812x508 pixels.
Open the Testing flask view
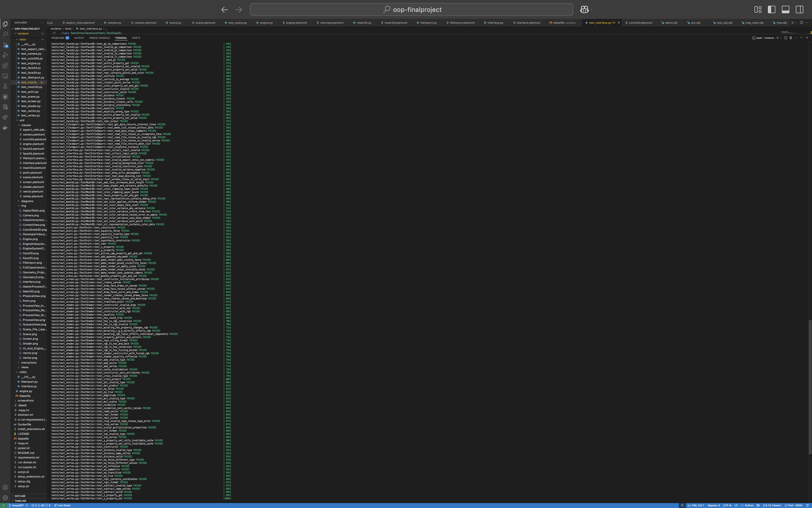(x=5, y=86)
